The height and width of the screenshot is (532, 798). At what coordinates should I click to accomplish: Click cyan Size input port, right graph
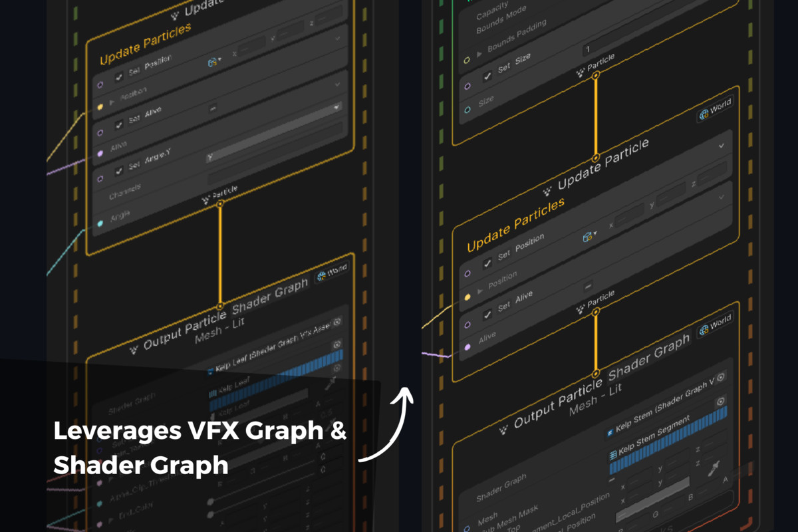(x=467, y=110)
